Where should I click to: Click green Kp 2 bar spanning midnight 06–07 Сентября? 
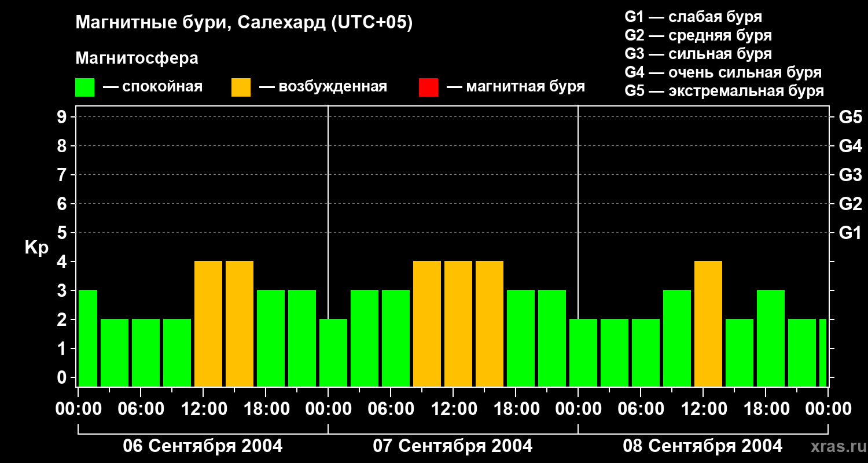tap(333, 352)
